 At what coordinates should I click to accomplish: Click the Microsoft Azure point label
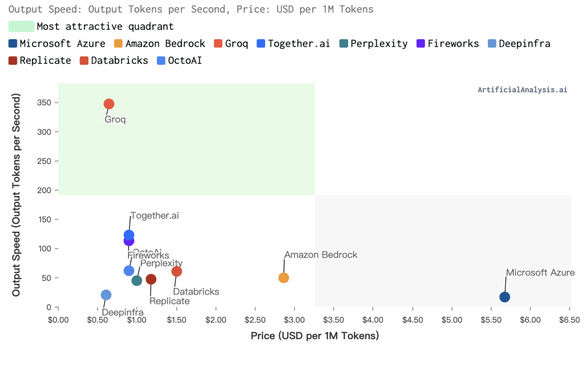pos(541,272)
